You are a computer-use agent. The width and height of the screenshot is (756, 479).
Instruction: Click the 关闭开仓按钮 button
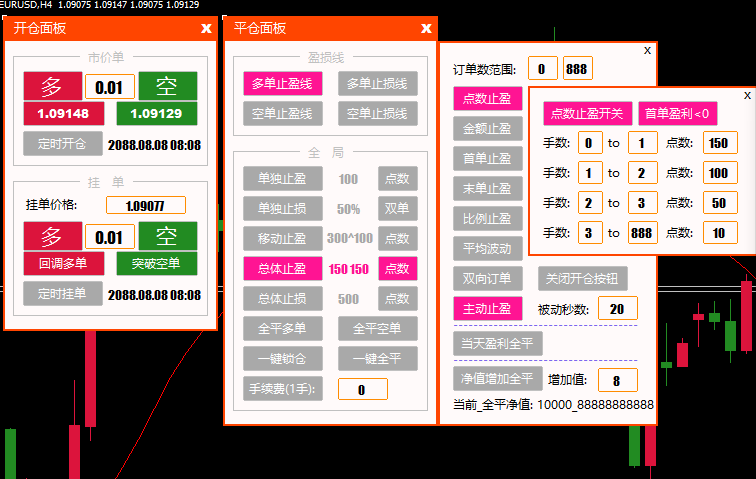coord(582,278)
